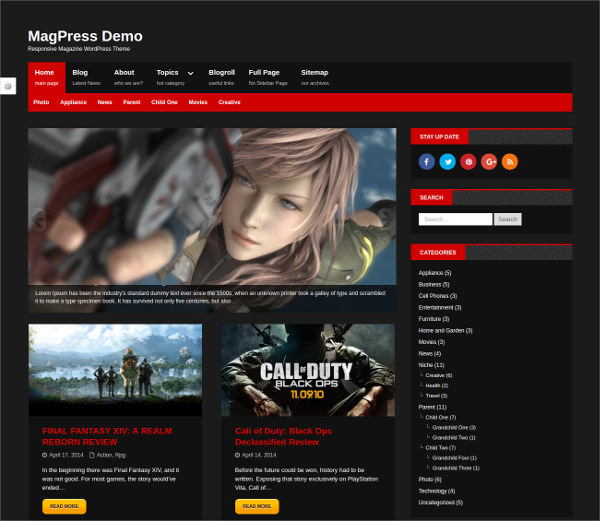Focus the sidebar search input field
The width and height of the screenshot is (600, 521).
click(x=455, y=219)
